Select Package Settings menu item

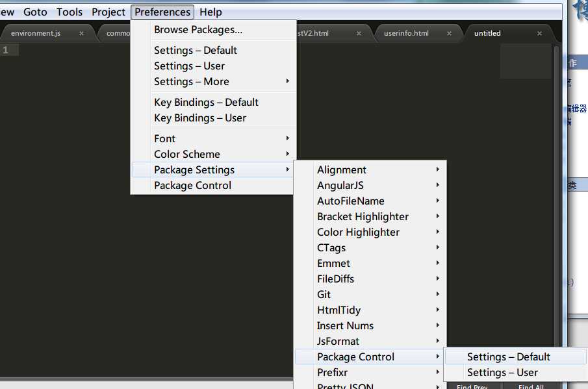click(213, 169)
